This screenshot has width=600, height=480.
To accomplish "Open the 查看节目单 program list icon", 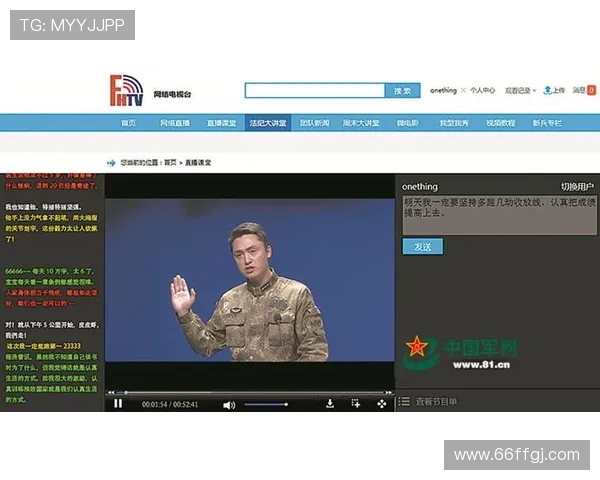I will coord(405,402).
